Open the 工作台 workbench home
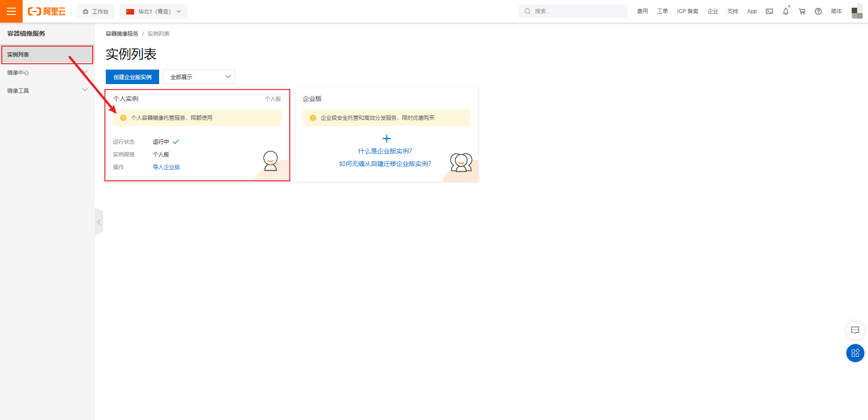This screenshot has height=420, width=868. [95, 11]
